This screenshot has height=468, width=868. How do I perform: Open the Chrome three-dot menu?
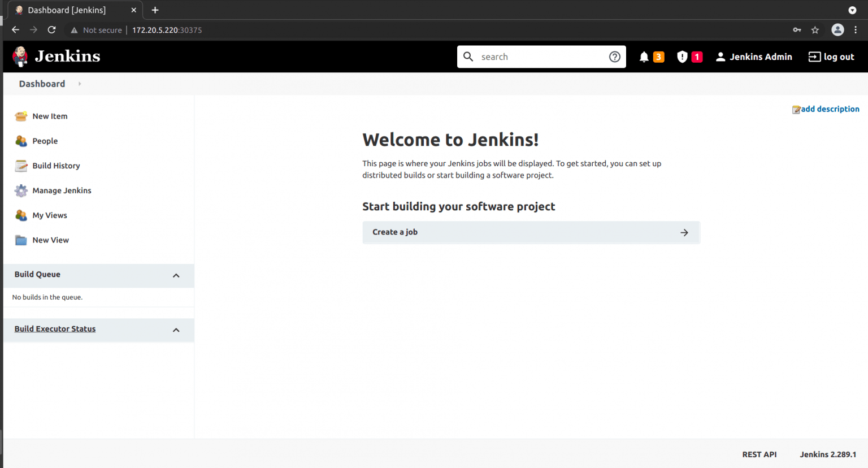click(x=857, y=29)
